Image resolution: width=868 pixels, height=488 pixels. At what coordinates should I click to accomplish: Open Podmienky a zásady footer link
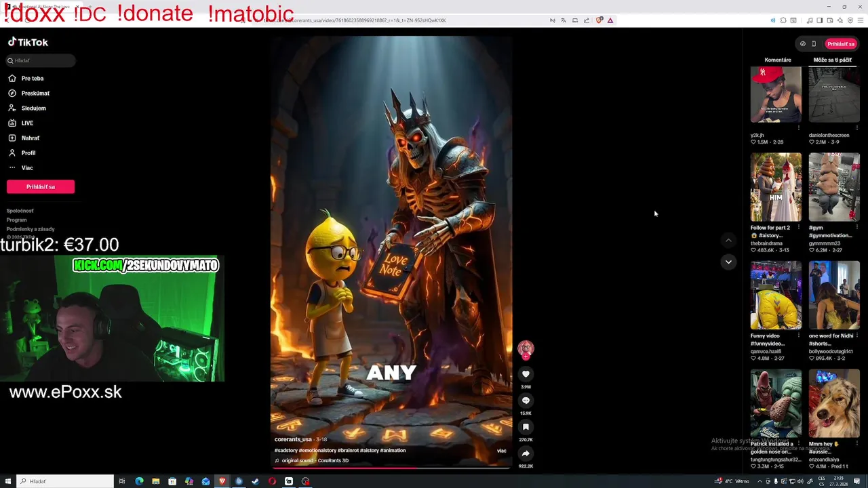[x=31, y=229]
